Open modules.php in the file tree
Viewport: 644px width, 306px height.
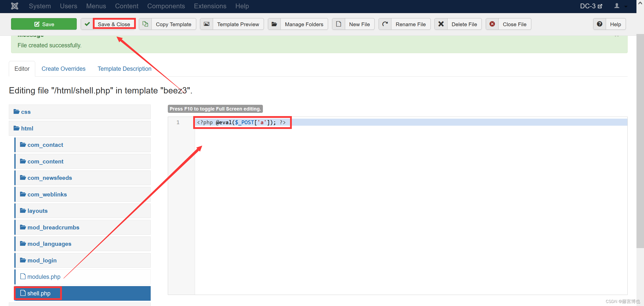tap(44, 277)
